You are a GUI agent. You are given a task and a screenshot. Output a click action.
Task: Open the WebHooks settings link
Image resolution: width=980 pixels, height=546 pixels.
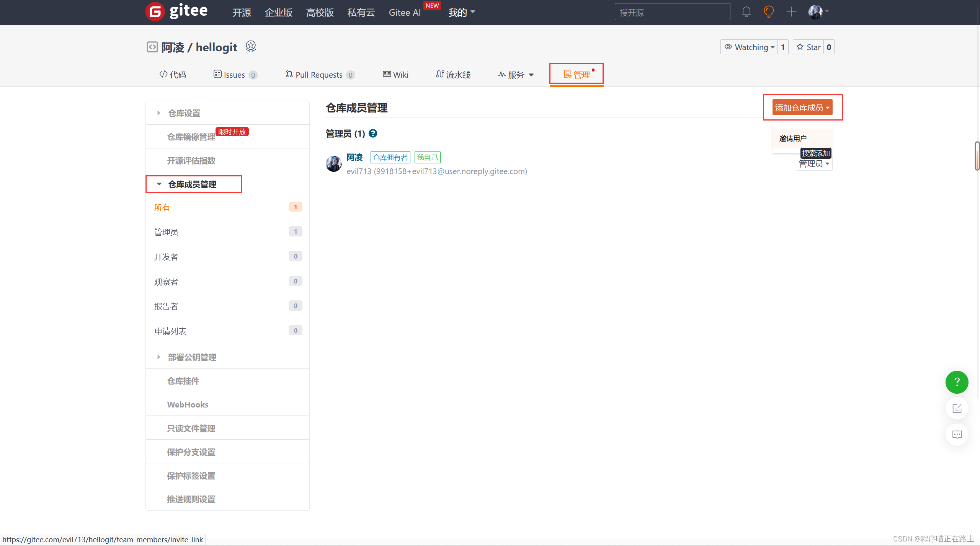(x=188, y=405)
